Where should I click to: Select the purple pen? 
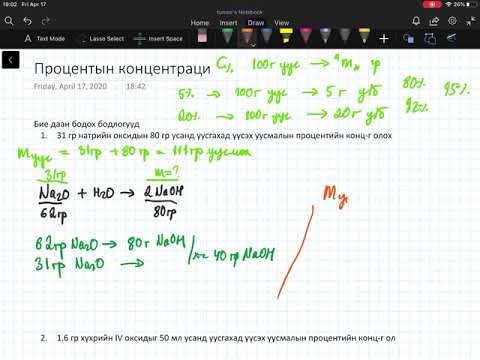pos(325,36)
